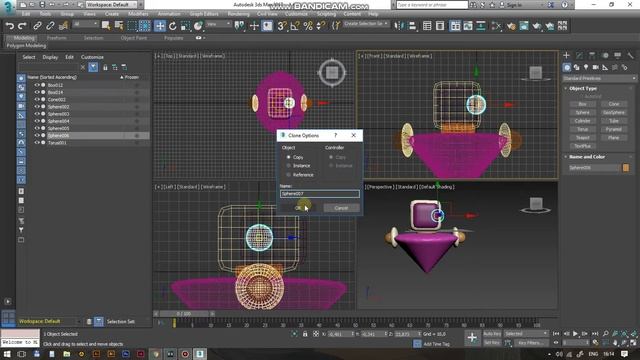Open the key filter Selected dropdown
This screenshot has width=640, height=360.
click(526, 334)
